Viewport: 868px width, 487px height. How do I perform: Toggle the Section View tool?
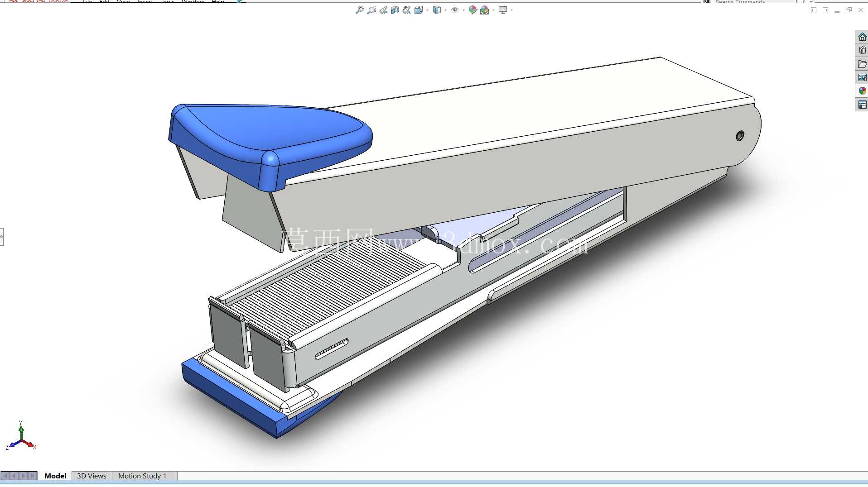click(395, 10)
